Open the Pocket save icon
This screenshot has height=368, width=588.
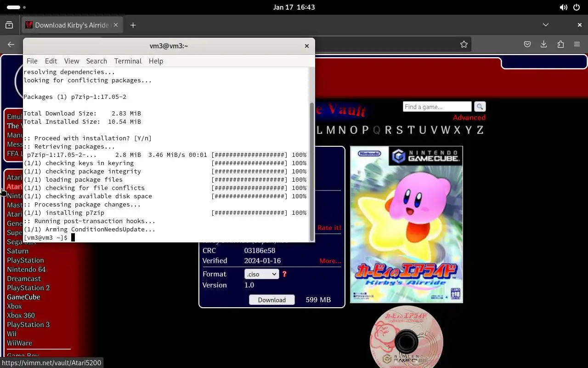click(x=527, y=44)
